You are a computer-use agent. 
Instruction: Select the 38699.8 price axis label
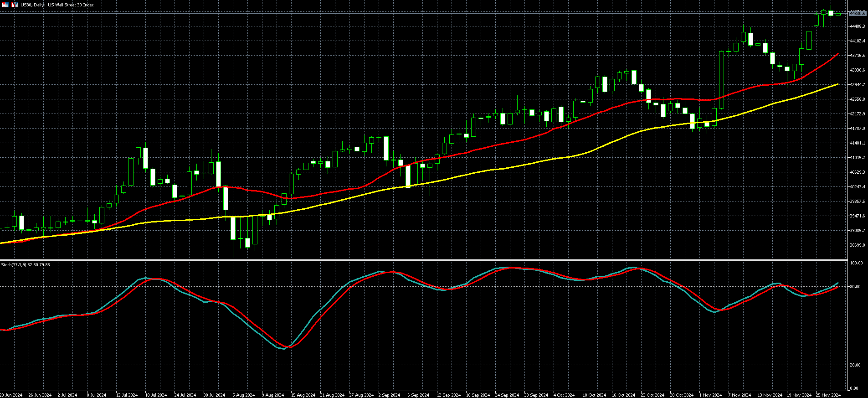[x=857, y=245]
